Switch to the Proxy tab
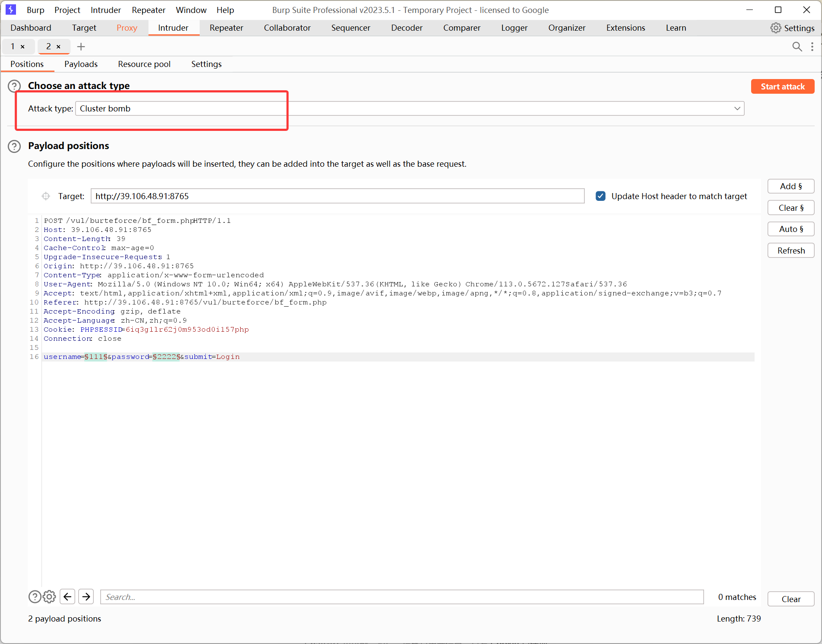822x644 pixels. [x=127, y=28]
